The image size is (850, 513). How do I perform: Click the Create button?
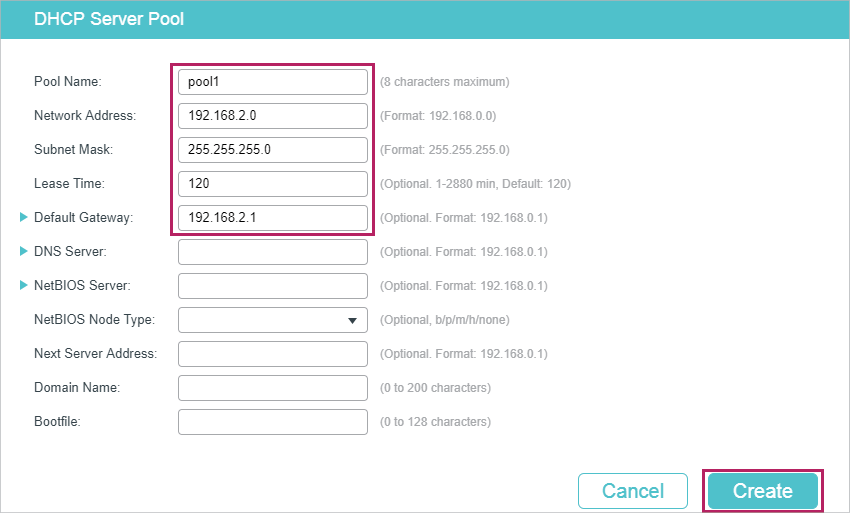[763, 491]
